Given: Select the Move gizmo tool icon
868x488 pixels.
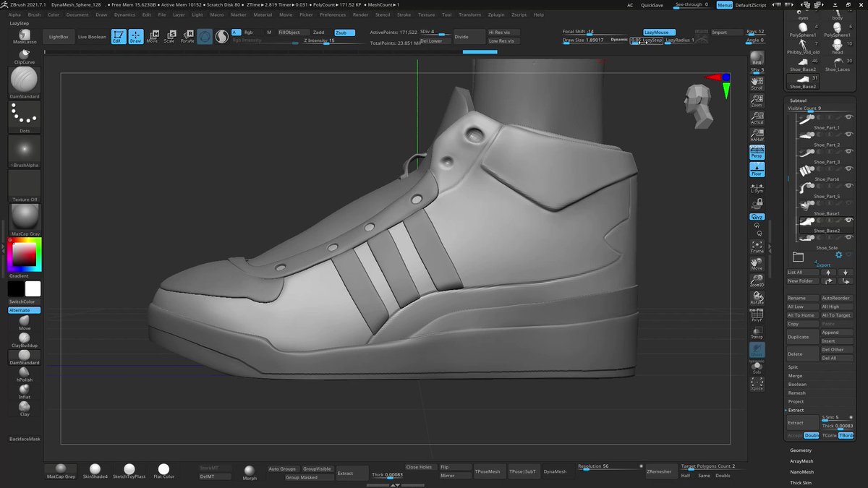Looking at the screenshot, I should pos(153,36).
